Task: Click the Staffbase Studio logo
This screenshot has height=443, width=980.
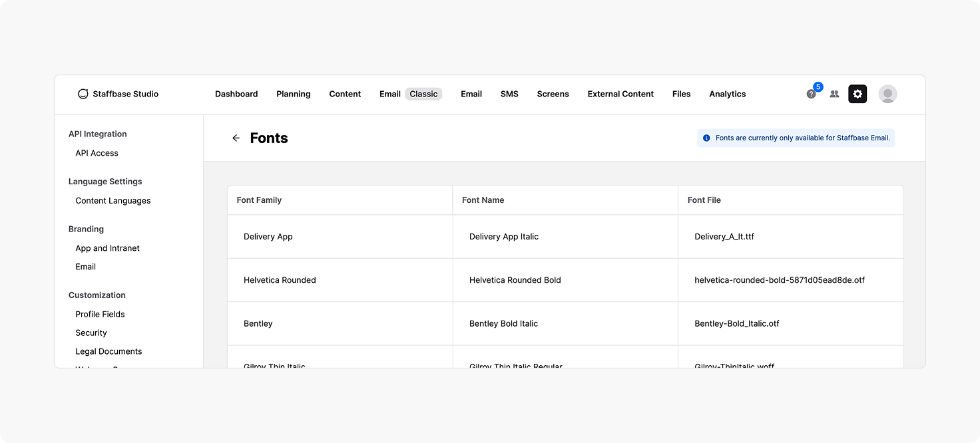Action: click(x=118, y=94)
